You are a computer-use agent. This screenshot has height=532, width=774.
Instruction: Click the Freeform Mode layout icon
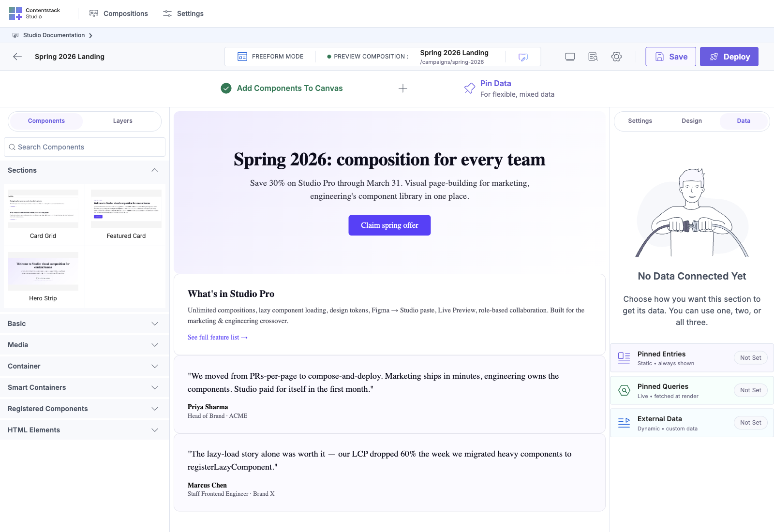pos(242,57)
